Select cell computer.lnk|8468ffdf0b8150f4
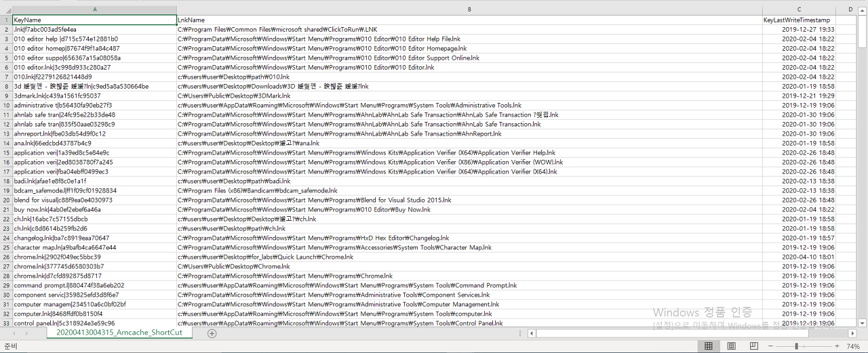The image size is (868, 353). [x=94, y=314]
